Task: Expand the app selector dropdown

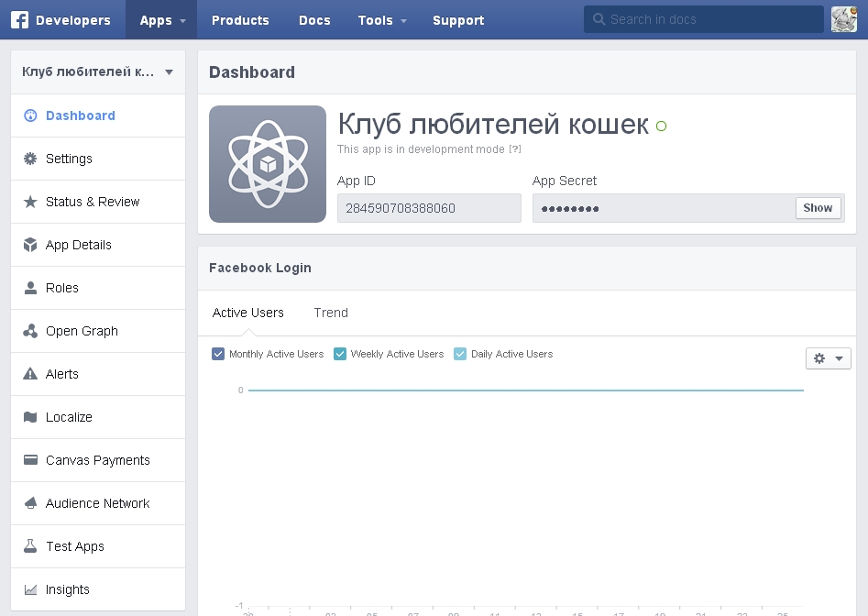Action: pos(98,71)
